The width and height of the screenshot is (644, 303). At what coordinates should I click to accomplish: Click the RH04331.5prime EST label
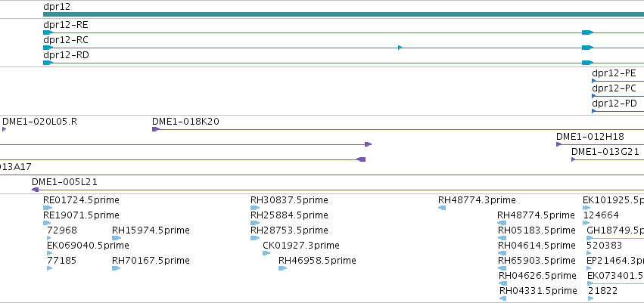click(x=538, y=291)
